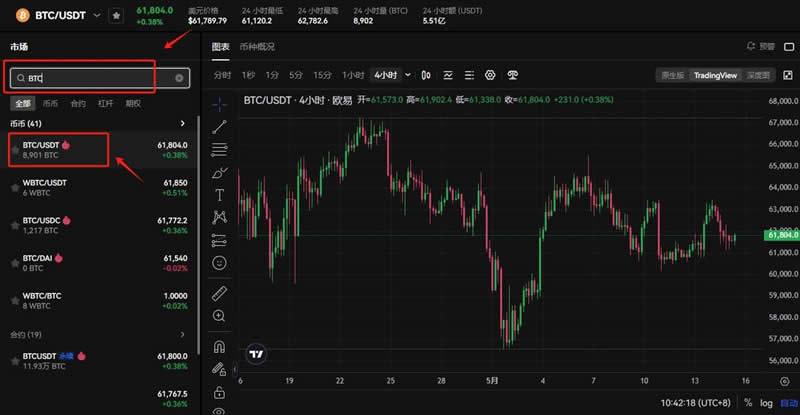
Task: Open the chart settings gear in toolbar
Action: click(490, 75)
